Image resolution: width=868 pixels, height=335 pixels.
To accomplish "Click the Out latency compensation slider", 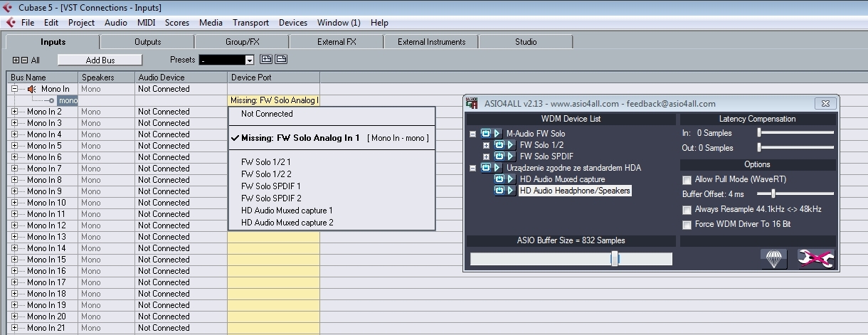I will (760, 147).
